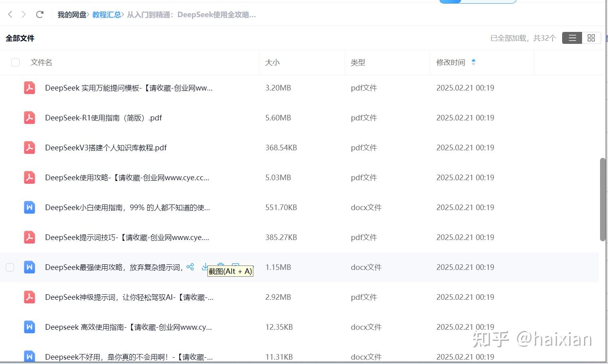The height and width of the screenshot is (364, 608).
Task: Refresh the file list
Action: coord(39,15)
